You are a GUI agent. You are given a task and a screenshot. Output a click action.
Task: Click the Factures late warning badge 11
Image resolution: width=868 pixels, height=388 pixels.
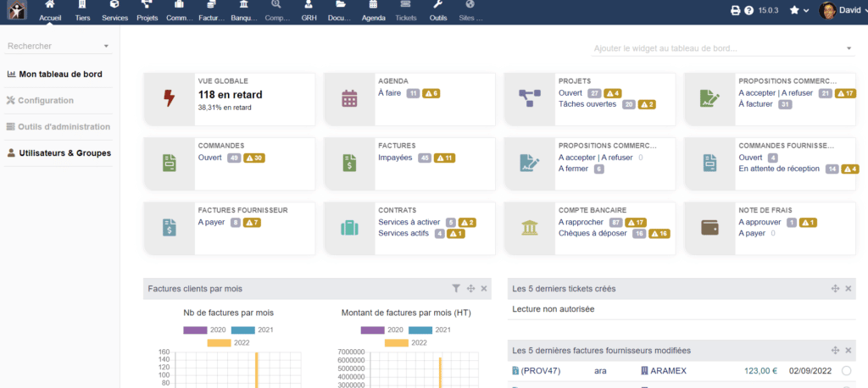444,158
